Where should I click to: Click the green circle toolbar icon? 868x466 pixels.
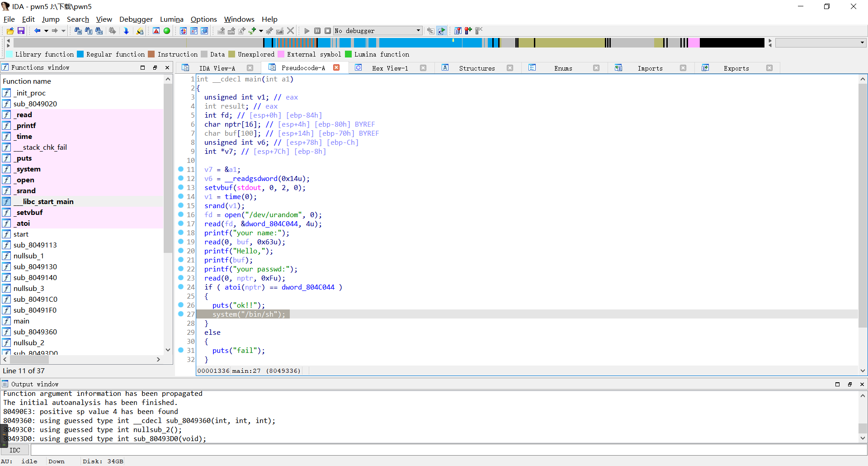pyautogui.click(x=167, y=31)
